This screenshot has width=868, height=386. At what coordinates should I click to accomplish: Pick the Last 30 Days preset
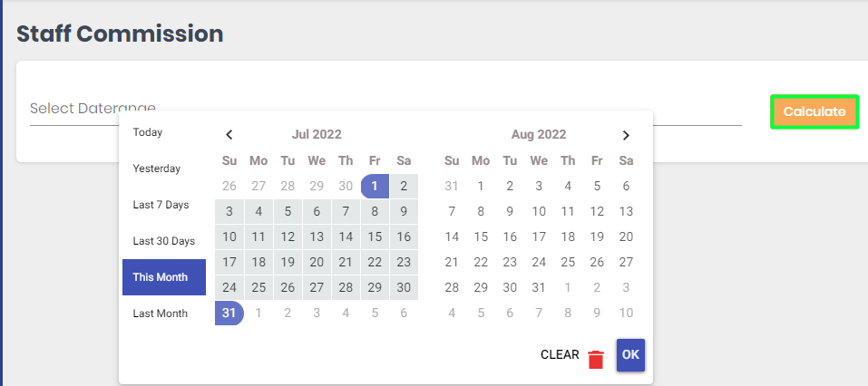click(164, 241)
